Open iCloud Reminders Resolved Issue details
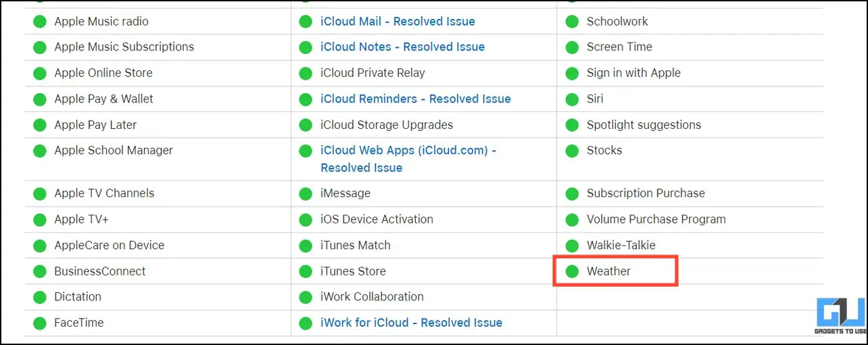This screenshot has width=868, height=345. coord(415,99)
